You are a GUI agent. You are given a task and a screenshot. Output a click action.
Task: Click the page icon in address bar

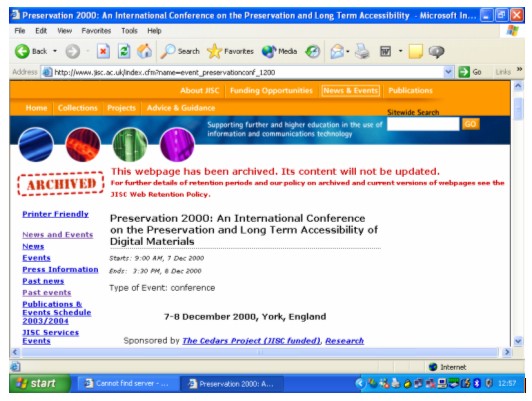pyautogui.click(x=47, y=72)
